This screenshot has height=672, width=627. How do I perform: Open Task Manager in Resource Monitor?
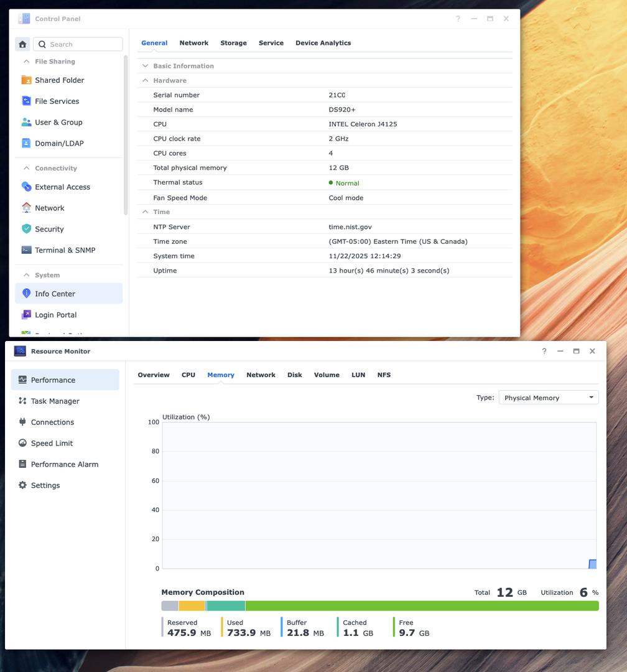pyautogui.click(x=65, y=401)
